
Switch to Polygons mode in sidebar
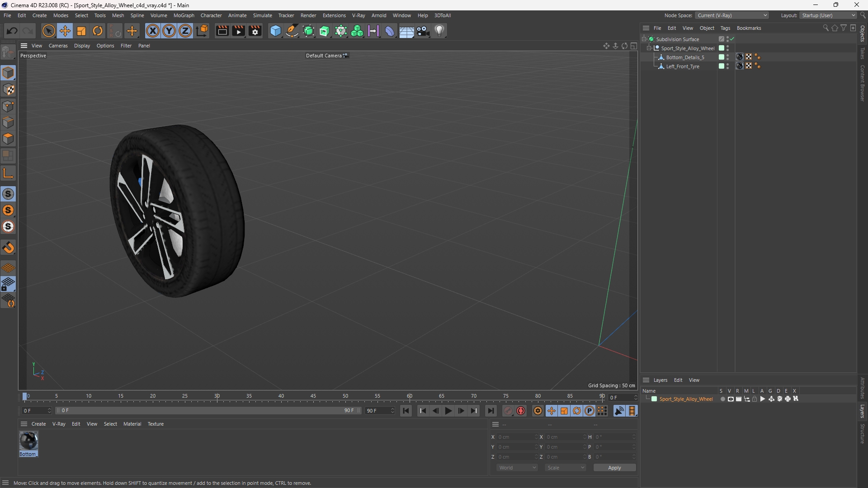click(x=8, y=139)
